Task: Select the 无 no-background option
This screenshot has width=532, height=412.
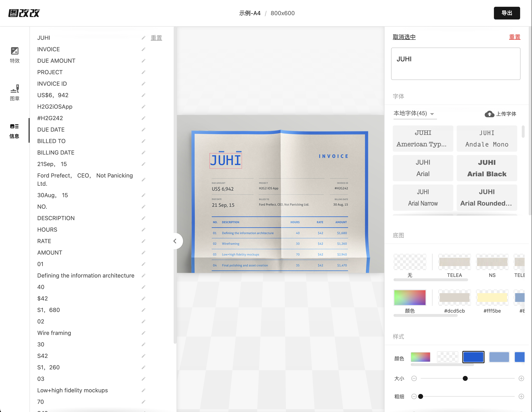Action: point(410,262)
